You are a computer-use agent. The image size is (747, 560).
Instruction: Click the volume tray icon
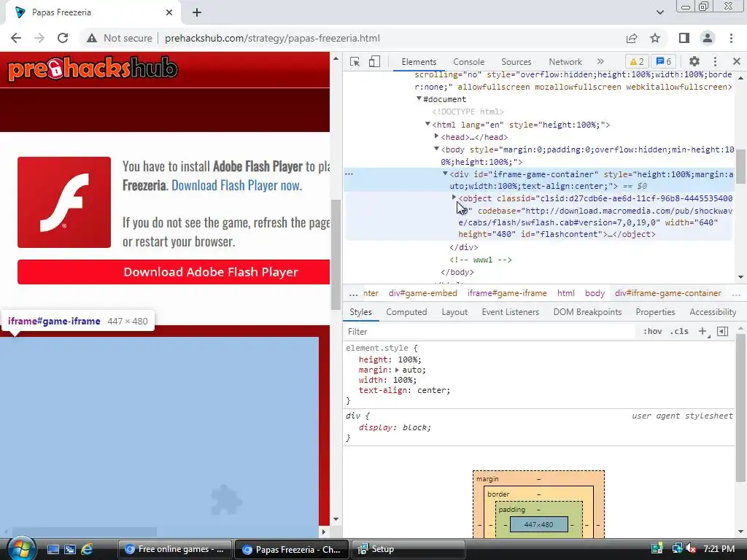pyautogui.click(x=691, y=548)
